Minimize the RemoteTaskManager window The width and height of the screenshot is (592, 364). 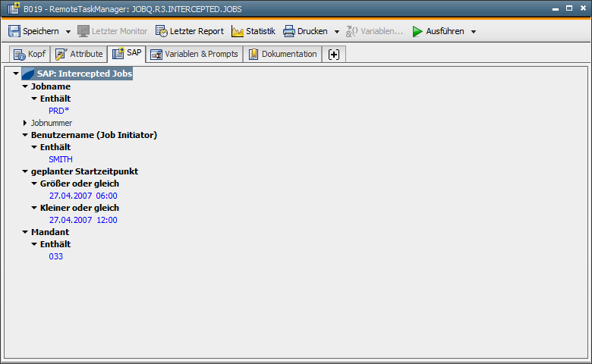click(x=556, y=8)
